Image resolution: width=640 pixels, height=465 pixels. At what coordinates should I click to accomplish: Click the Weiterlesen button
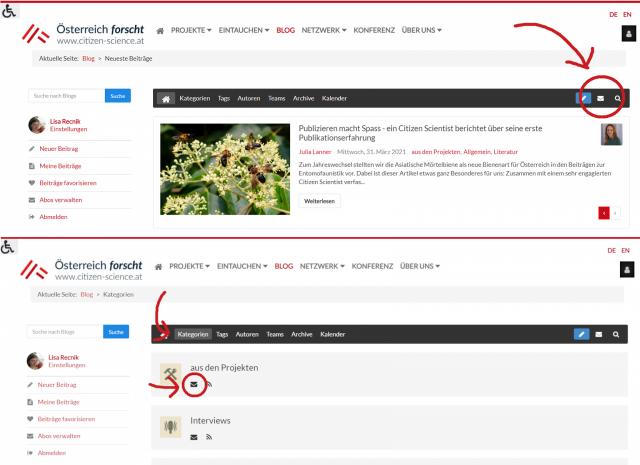click(319, 201)
